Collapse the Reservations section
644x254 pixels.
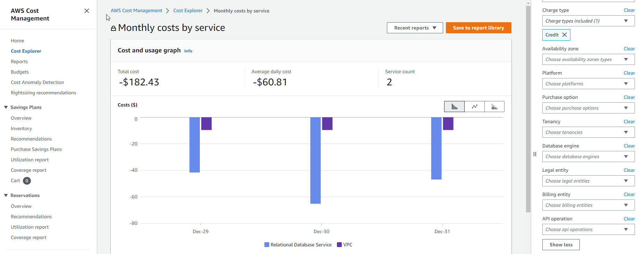pyautogui.click(x=6, y=195)
